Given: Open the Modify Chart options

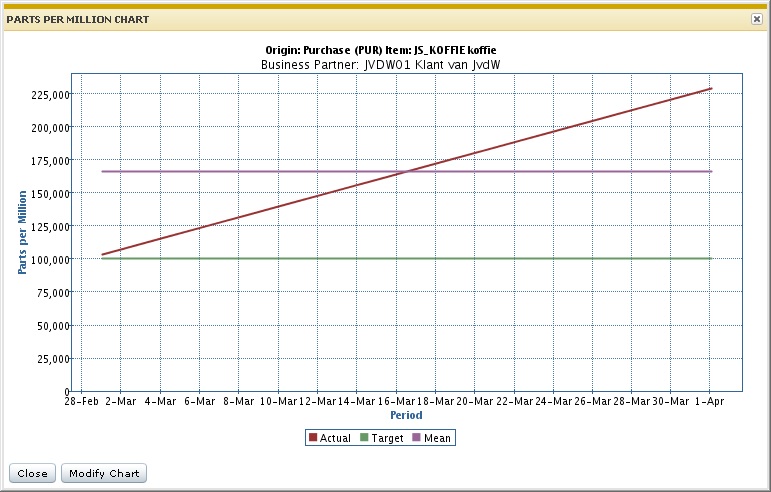Looking at the screenshot, I should point(104,473).
